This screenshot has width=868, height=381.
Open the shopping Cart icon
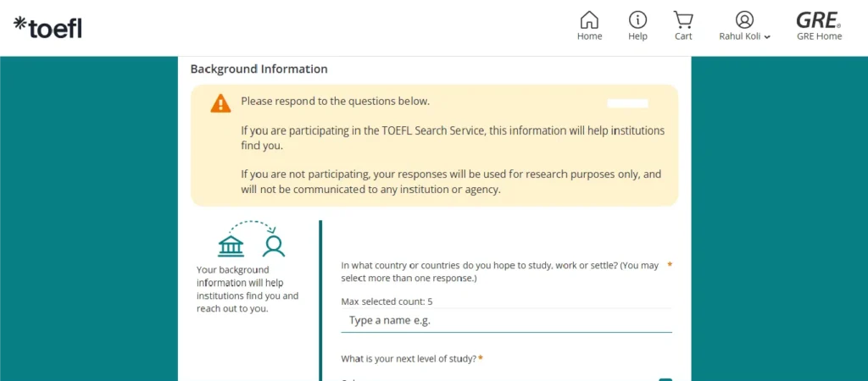click(683, 19)
